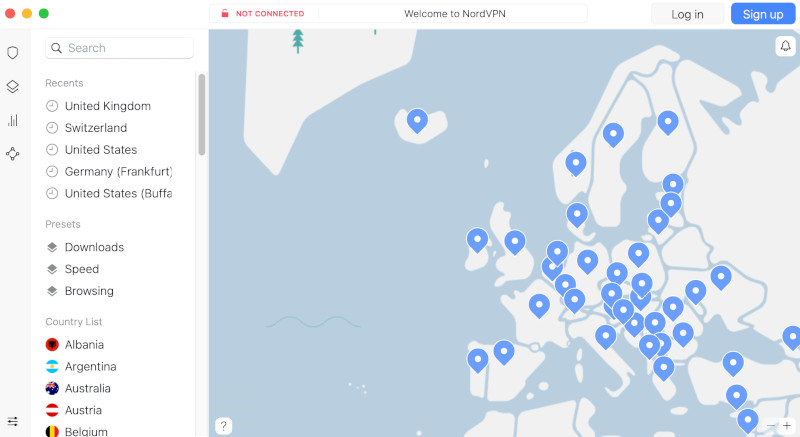The image size is (800, 437).
Task: Click the map pin on Spain
Action: coord(504,352)
